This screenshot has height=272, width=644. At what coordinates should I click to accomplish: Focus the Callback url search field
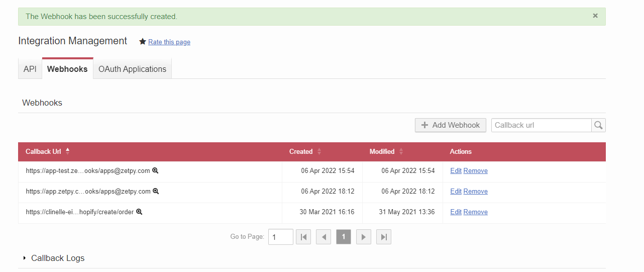click(541, 125)
